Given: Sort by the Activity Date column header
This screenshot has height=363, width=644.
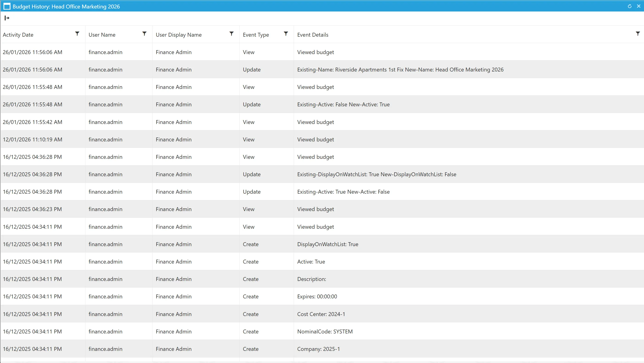Looking at the screenshot, I should tap(18, 35).
